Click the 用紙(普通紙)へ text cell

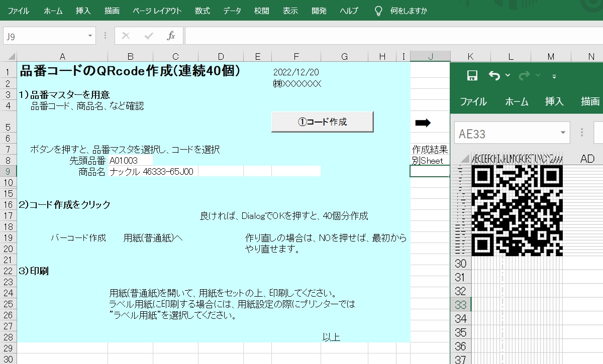coord(153,237)
